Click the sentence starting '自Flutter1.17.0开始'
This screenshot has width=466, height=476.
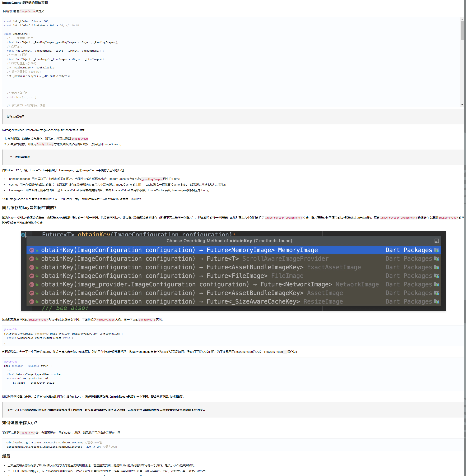tap(64, 170)
